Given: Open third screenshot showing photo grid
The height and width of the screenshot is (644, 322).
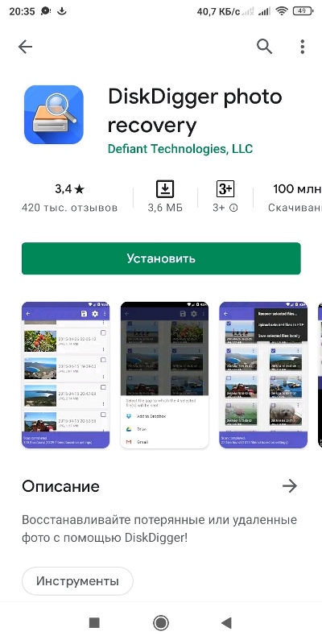Looking at the screenshot, I should pyautogui.click(x=263, y=375).
